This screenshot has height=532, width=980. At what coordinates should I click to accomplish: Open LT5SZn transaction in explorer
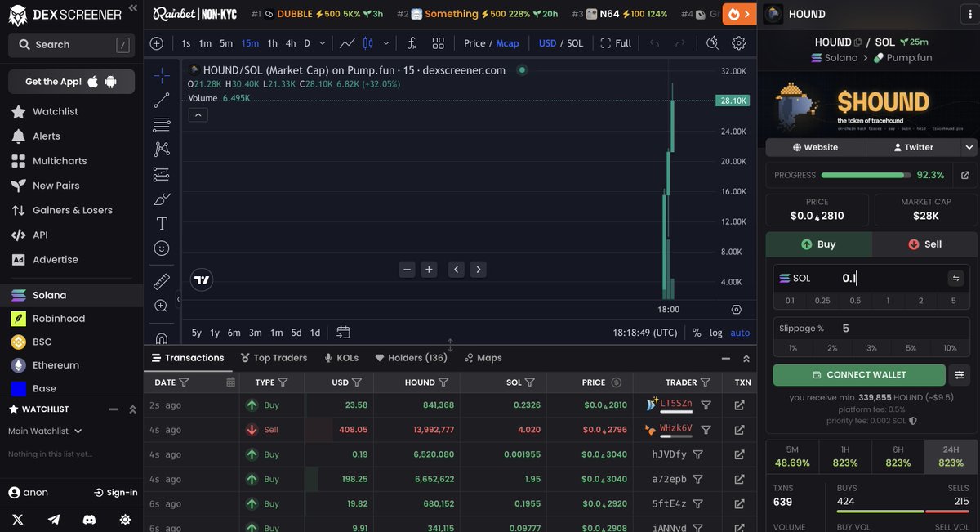pyautogui.click(x=739, y=405)
